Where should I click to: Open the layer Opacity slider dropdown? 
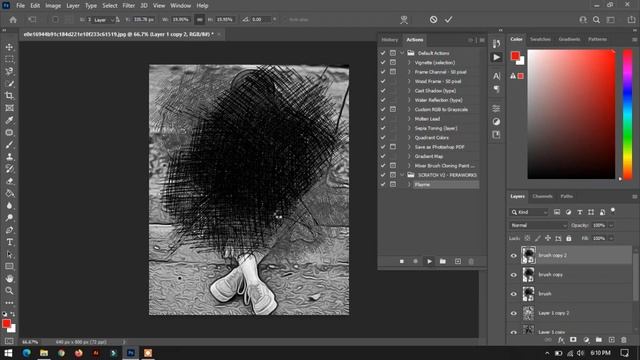pos(611,225)
